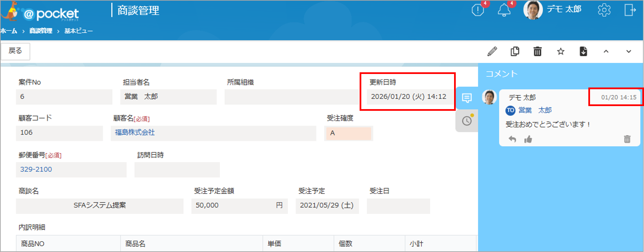
Task: Click the pencil edit icon
Action: click(x=492, y=51)
